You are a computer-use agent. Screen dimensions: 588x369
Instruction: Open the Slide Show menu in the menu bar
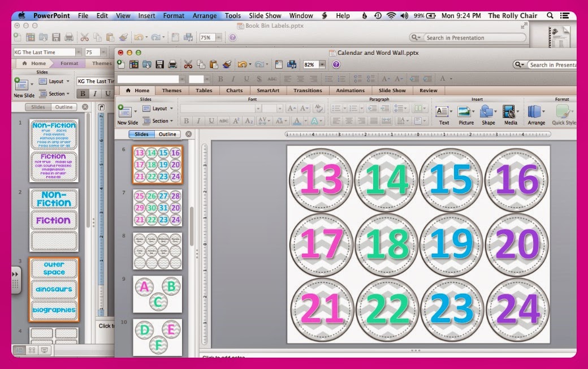[x=265, y=15]
